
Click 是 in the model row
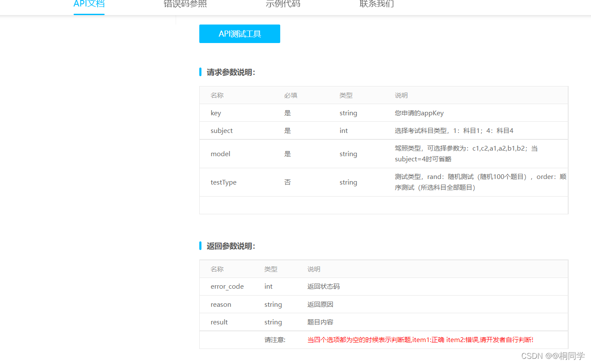[288, 154]
